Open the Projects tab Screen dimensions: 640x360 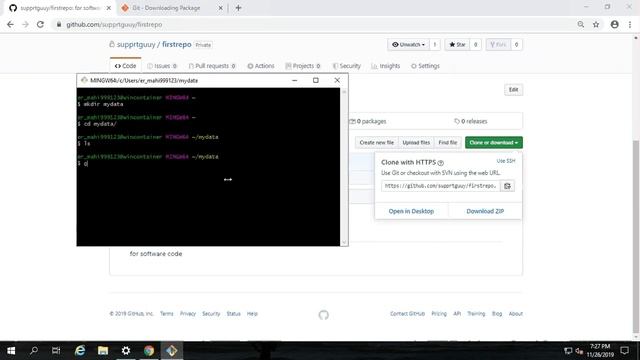point(303,66)
